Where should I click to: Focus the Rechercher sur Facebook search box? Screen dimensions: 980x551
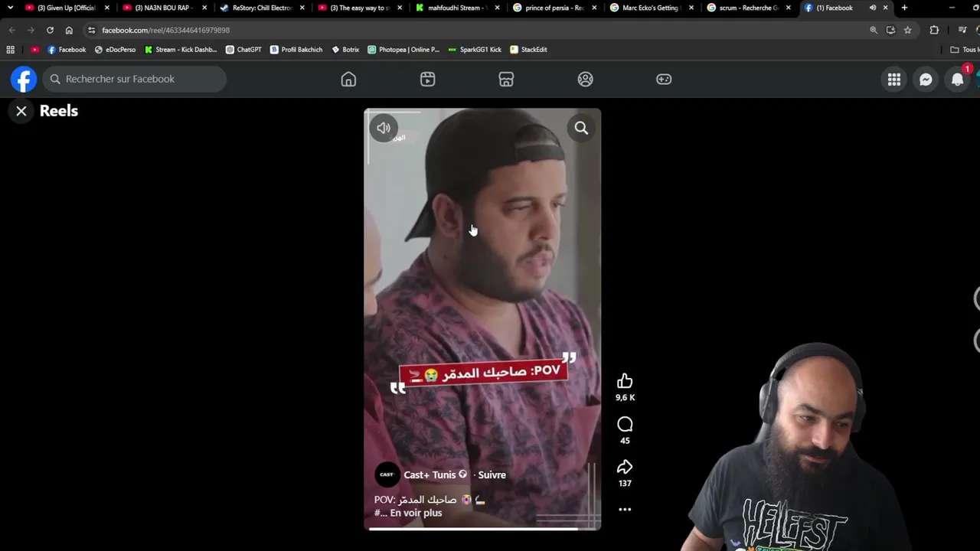click(135, 79)
